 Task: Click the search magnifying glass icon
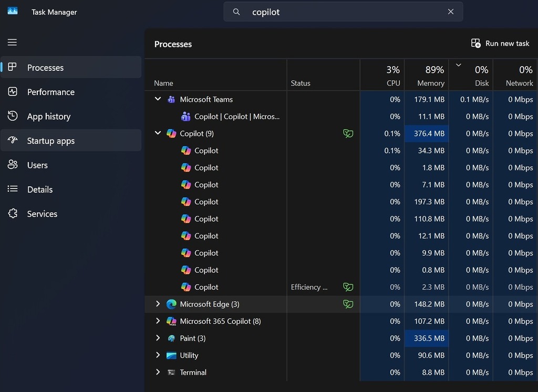(236, 12)
